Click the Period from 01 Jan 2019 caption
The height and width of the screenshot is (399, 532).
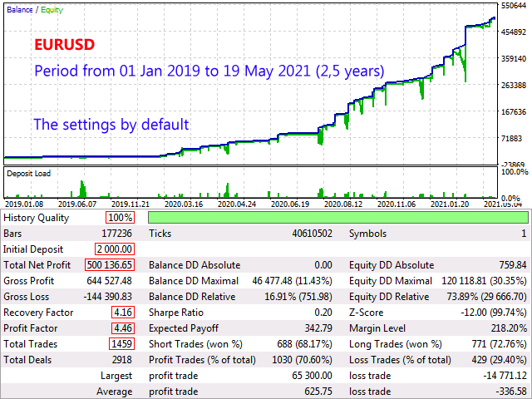[x=209, y=71]
